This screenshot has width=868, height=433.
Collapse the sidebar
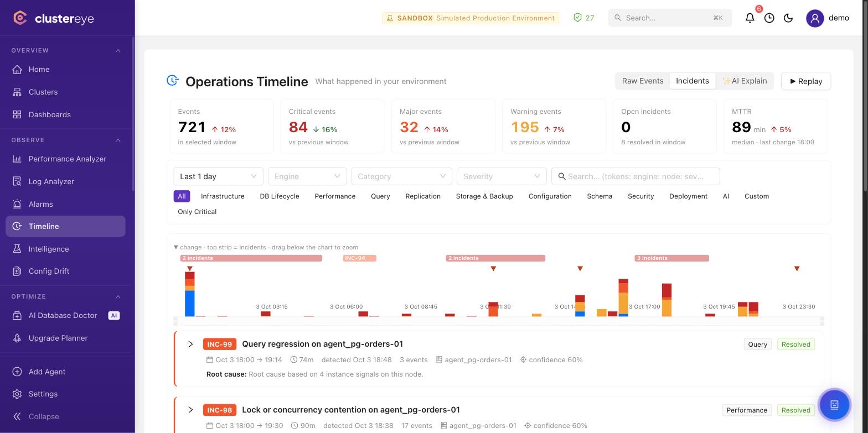pos(65,416)
